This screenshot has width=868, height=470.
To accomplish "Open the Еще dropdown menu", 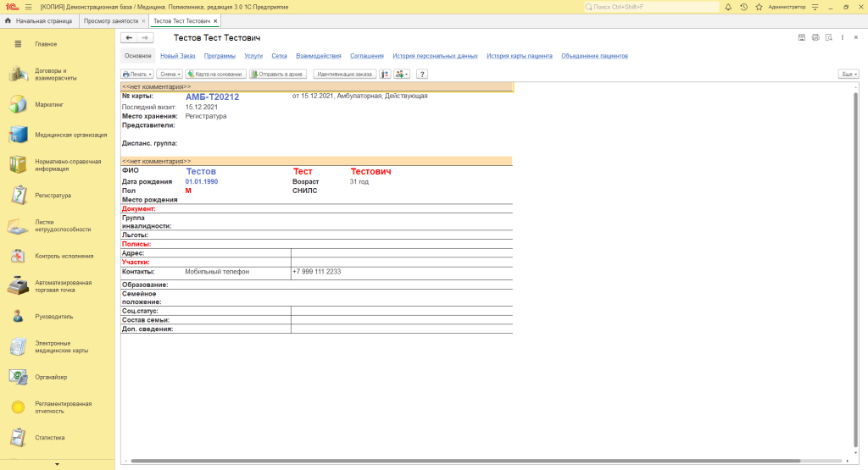I will [x=848, y=75].
